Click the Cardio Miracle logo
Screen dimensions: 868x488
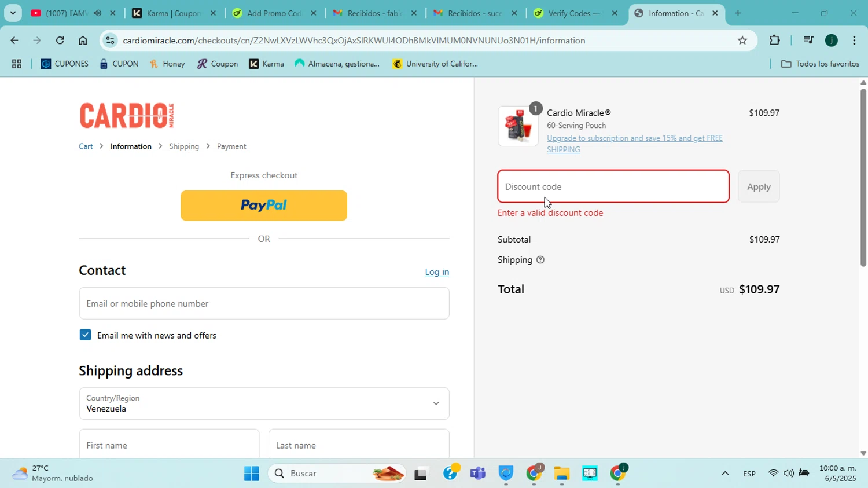pos(127,115)
